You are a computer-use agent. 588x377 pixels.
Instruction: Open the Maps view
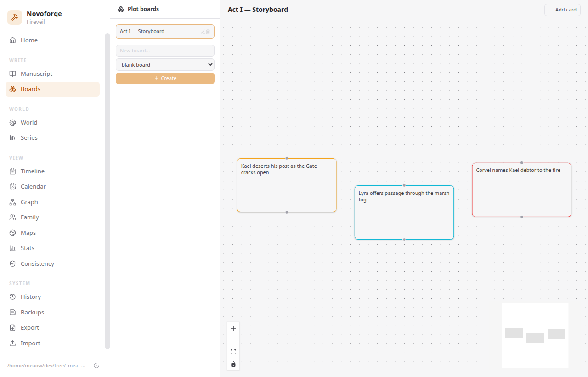52,233
